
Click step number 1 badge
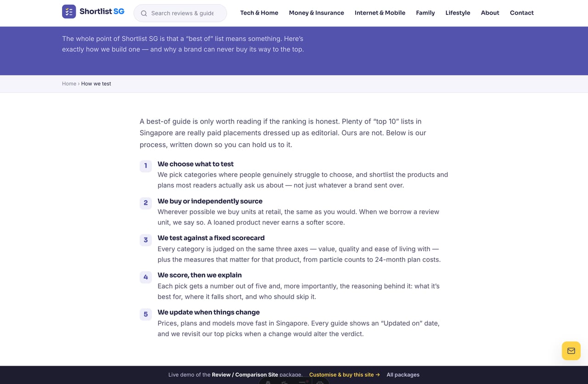[x=146, y=166]
